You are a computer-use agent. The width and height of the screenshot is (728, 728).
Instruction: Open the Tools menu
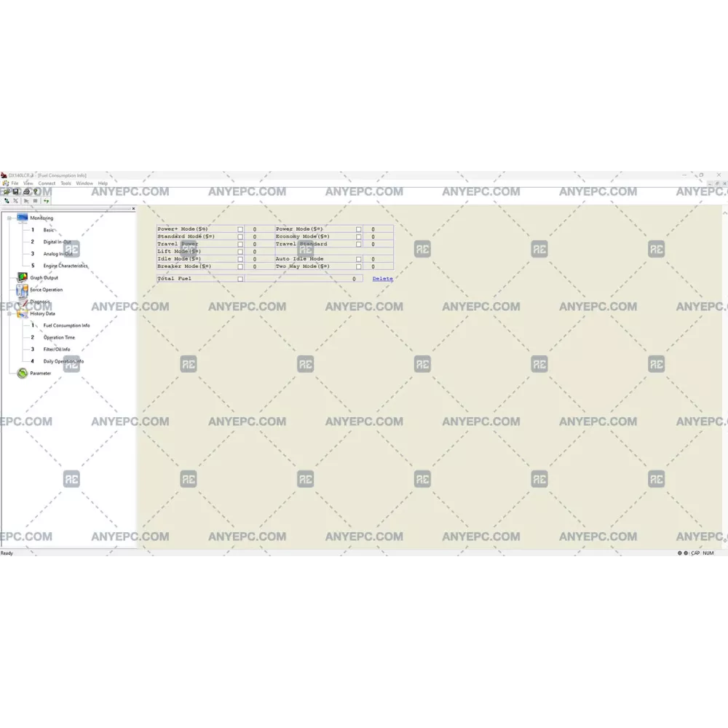pyautogui.click(x=66, y=183)
